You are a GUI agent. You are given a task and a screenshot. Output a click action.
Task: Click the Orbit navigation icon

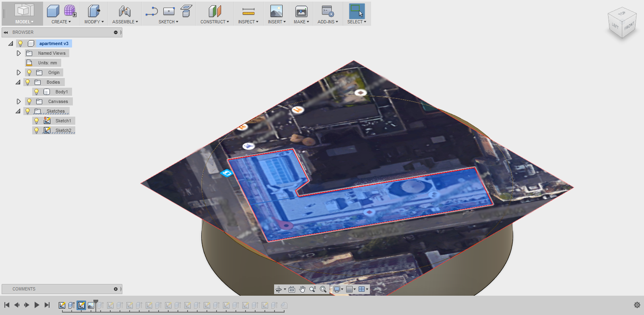(x=278, y=289)
